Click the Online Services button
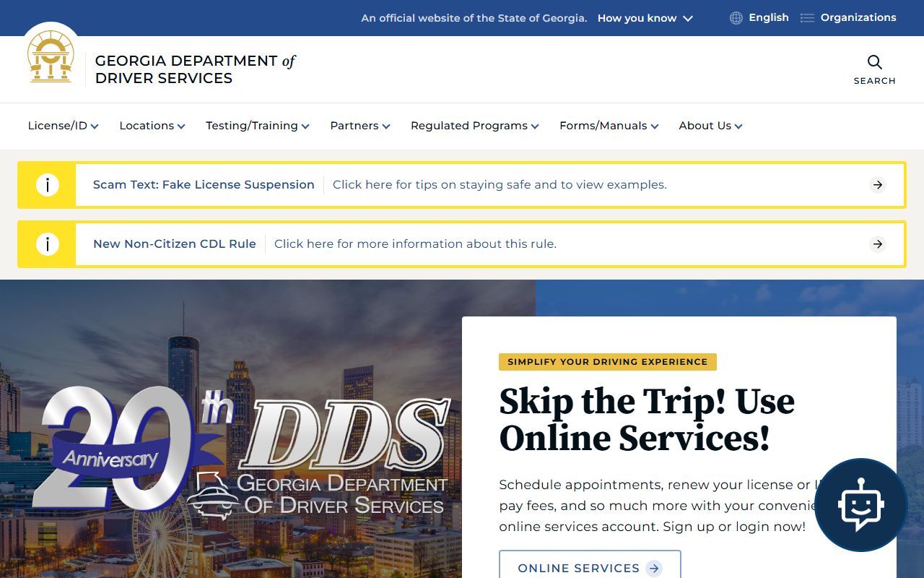This screenshot has width=924, height=578. (590, 565)
